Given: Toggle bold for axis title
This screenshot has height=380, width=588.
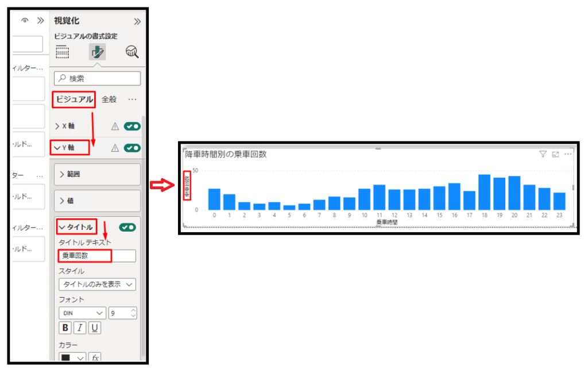Looking at the screenshot, I should click(65, 328).
